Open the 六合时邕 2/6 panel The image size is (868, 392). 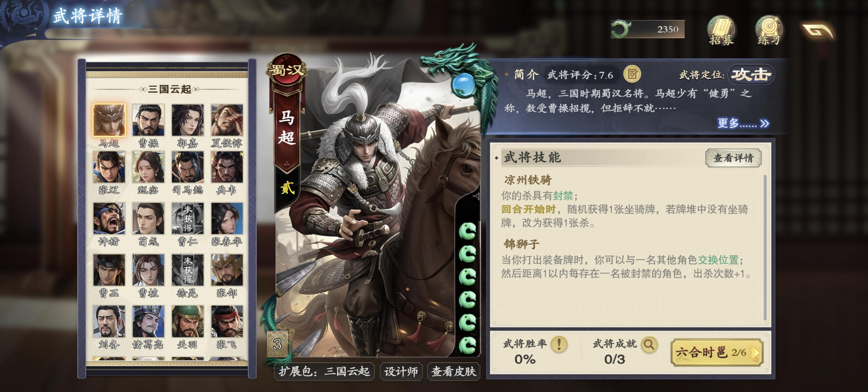tap(716, 352)
